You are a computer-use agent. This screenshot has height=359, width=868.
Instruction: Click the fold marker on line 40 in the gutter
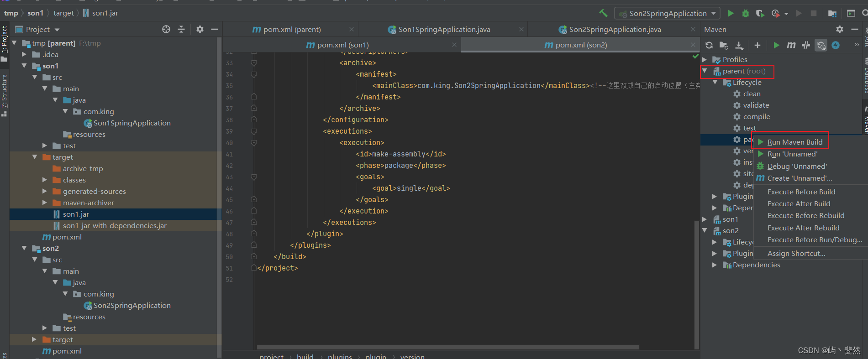(254, 143)
